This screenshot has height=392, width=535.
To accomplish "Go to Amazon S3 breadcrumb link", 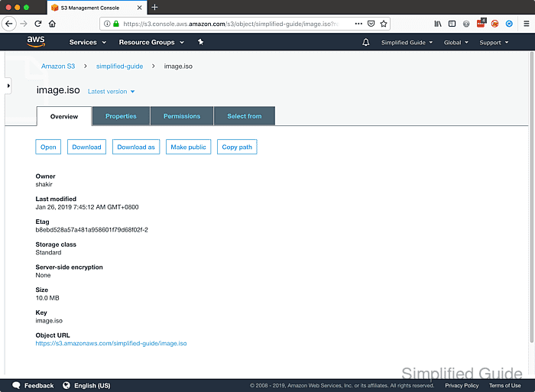I will (x=58, y=66).
